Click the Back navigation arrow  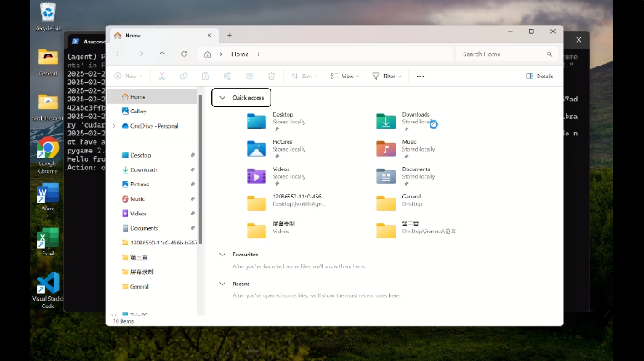tap(119, 54)
